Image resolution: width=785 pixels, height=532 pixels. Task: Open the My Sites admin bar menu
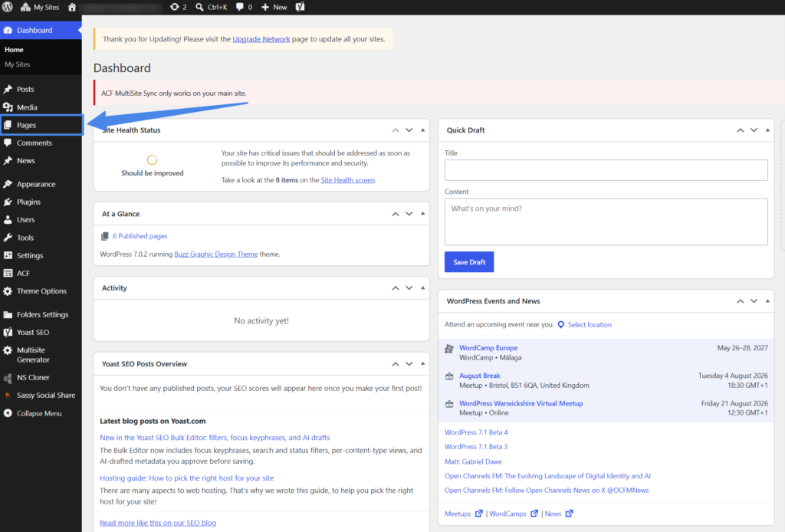40,7
